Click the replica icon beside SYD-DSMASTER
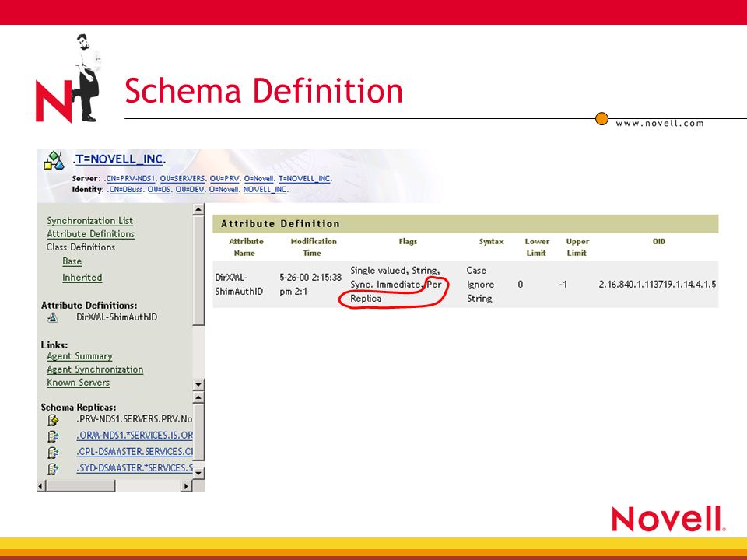 53,469
